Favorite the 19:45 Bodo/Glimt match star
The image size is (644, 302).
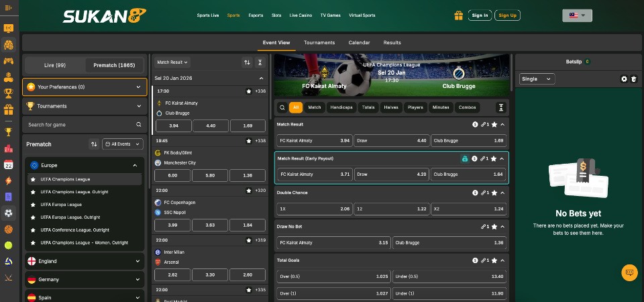[x=248, y=141]
